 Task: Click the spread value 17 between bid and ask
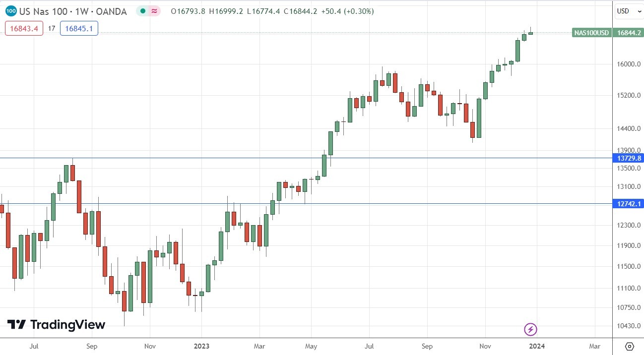[51, 29]
